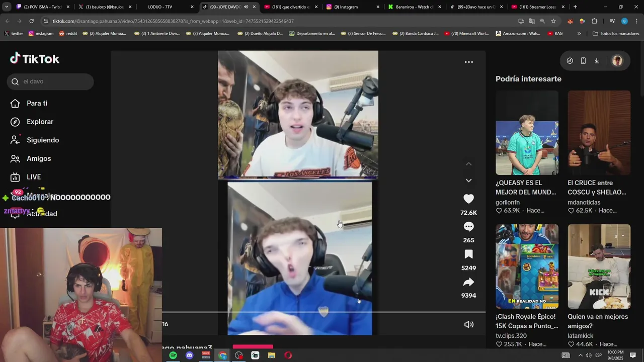Save video with the bookmark icon
Screen dimensions: 644x362
pos(468,254)
